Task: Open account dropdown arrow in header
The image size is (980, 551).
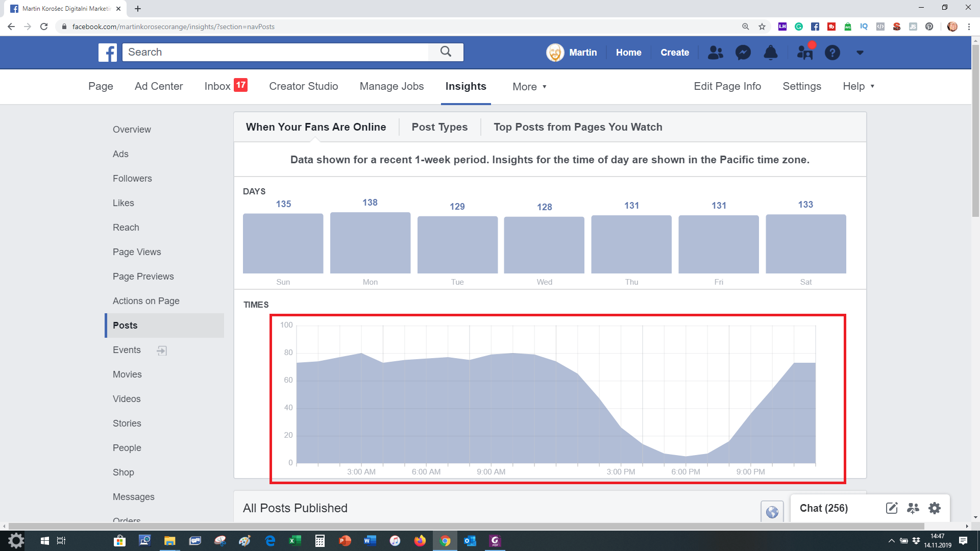Action: point(860,53)
